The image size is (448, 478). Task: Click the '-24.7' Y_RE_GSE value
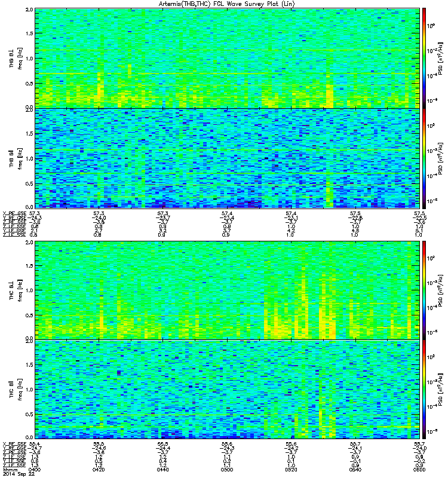coord(35,448)
